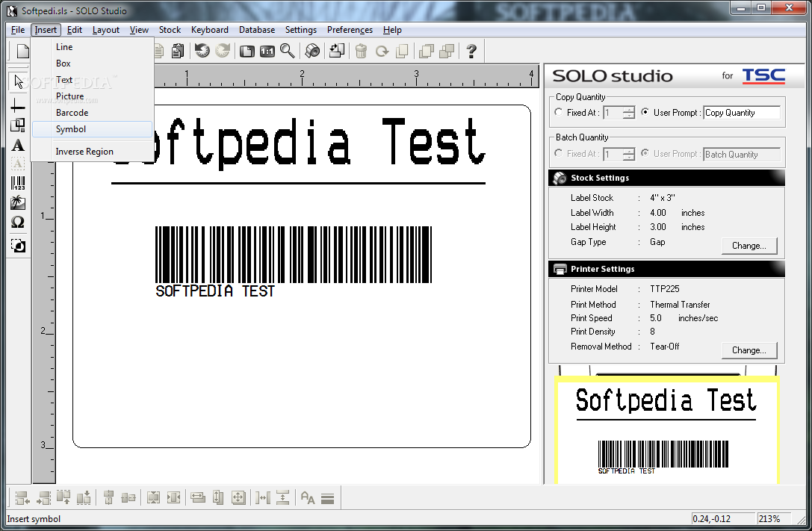Select the line drawing tool

[x=18, y=106]
